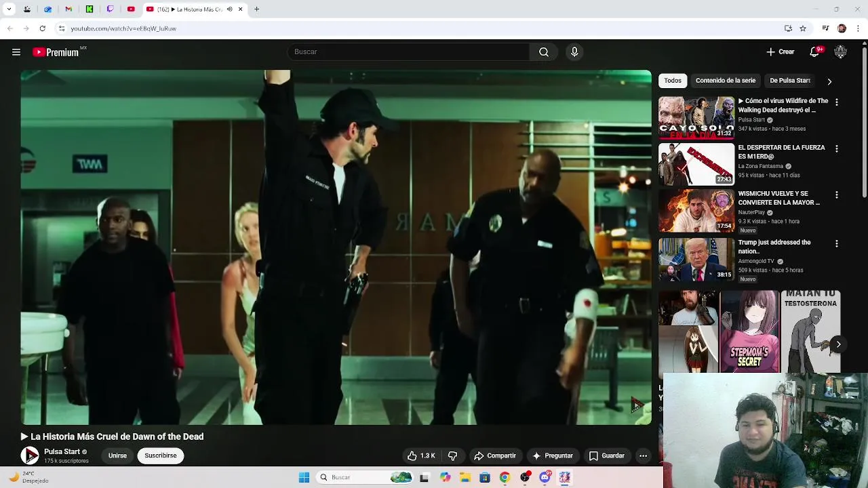Screen dimensions: 868x488
Task: Open OBS Studio from taskbar
Action: tap(525, 478)
